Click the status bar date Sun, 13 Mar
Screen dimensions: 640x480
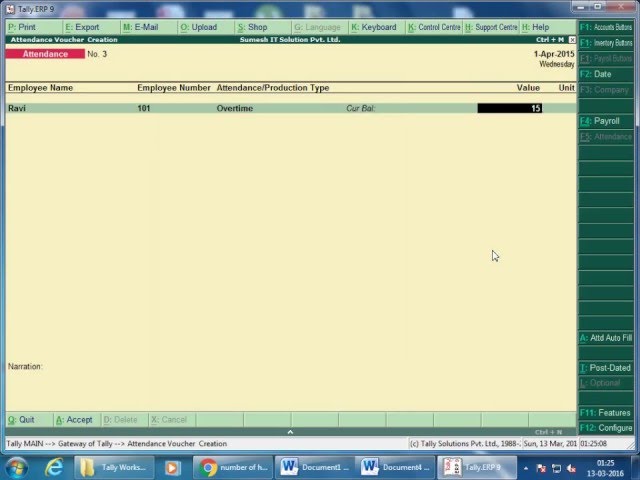click(x=550, y=444)
